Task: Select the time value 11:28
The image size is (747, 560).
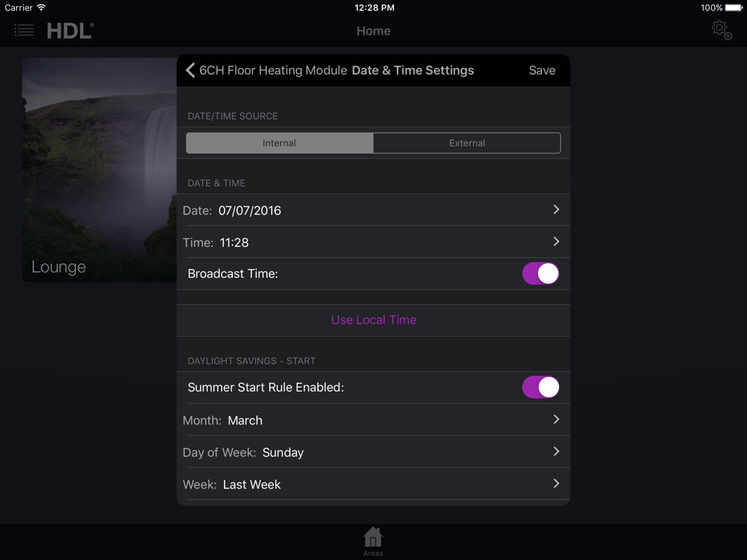Action: click(x=234, y=242)
